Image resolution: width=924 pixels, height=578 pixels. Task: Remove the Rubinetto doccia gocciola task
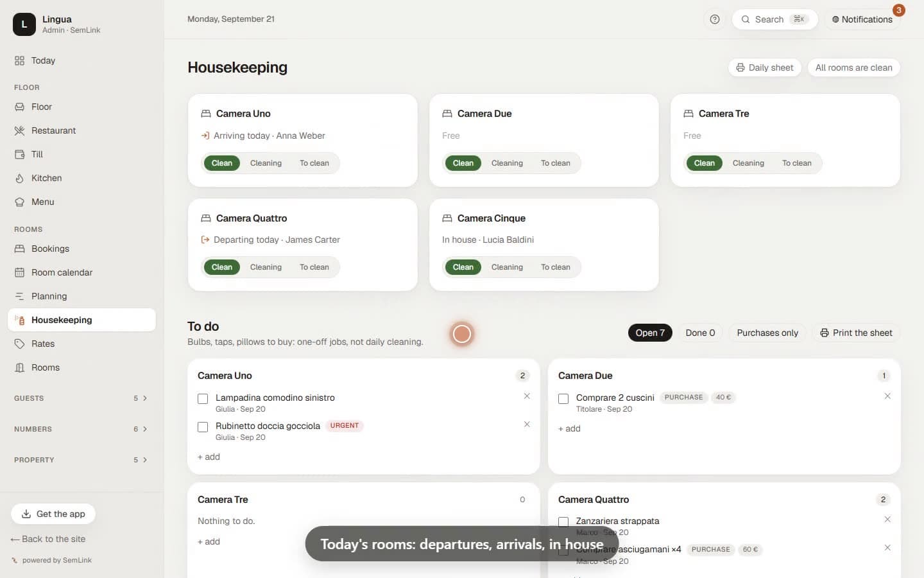tap(527, 425)
